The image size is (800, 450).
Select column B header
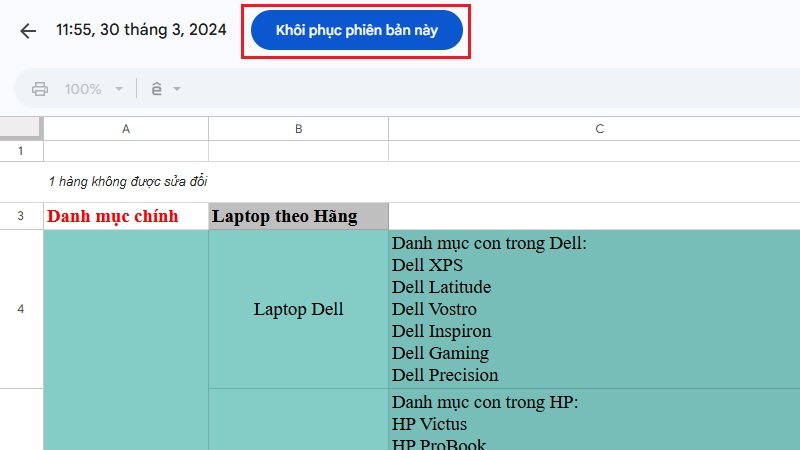click(298, 129)
